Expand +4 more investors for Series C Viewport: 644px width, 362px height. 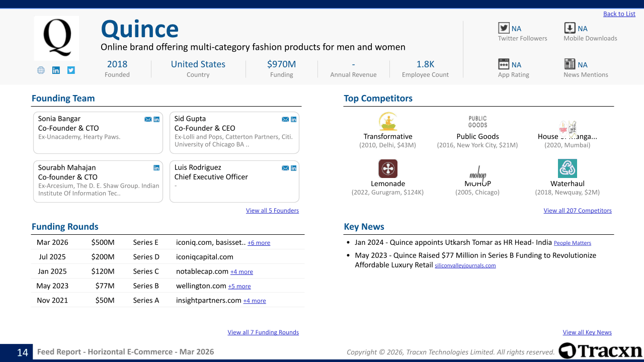pyautogui.click(x=242, y=272)
